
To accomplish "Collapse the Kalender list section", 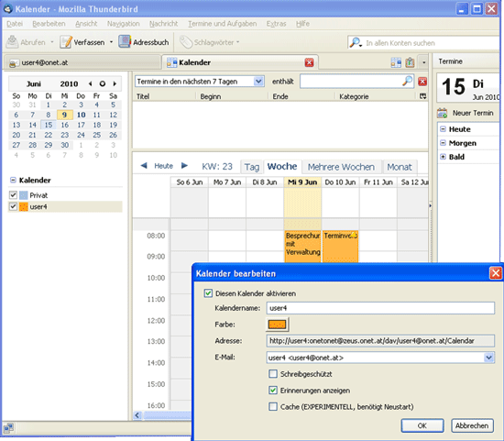I will point(13,180).
